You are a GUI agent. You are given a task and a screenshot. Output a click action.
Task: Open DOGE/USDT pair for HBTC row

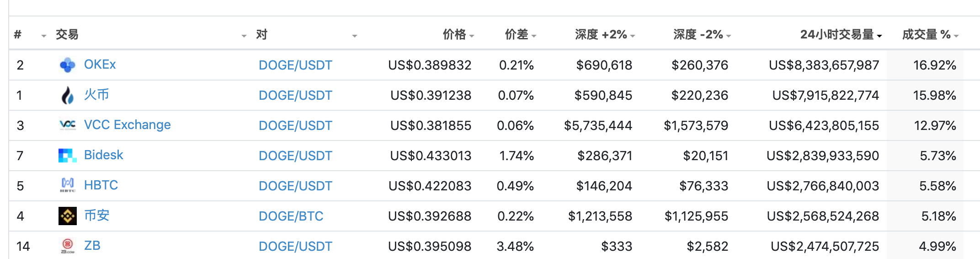point(295,186)
